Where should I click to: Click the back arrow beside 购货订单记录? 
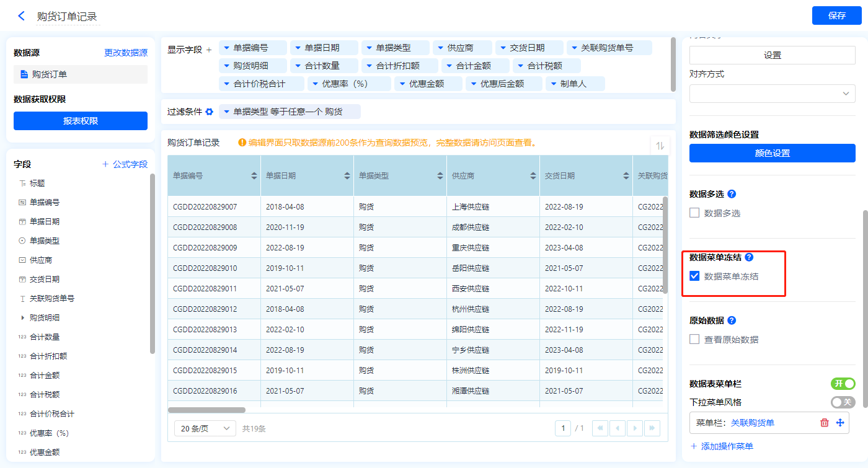(x=22, y=16)
